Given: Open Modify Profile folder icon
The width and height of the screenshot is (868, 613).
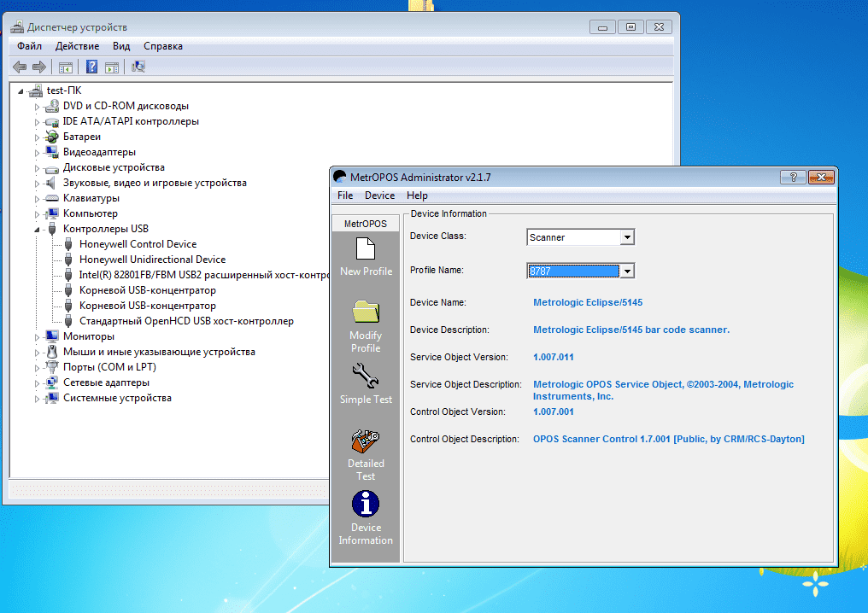Looking at the screenshot, I should [x=366, y=312].
